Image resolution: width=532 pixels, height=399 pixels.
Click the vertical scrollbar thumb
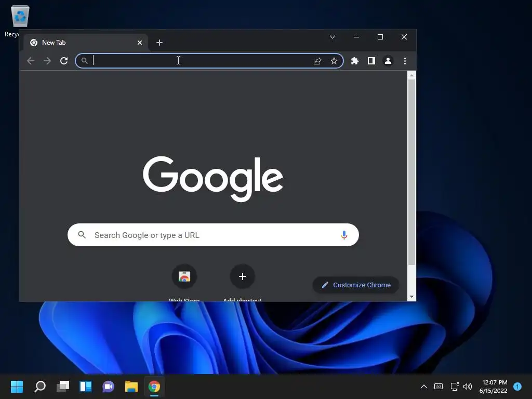[x=411, y=172]
